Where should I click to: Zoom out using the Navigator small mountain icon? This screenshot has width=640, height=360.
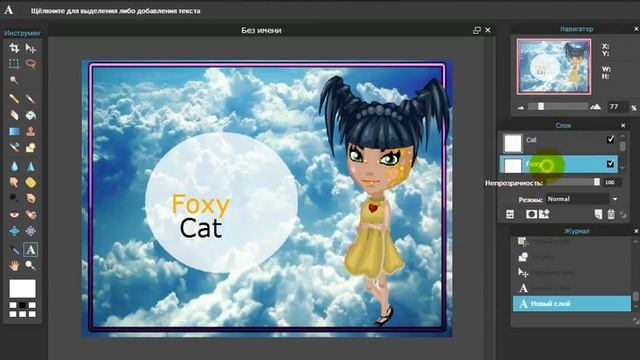click(521, 107)
